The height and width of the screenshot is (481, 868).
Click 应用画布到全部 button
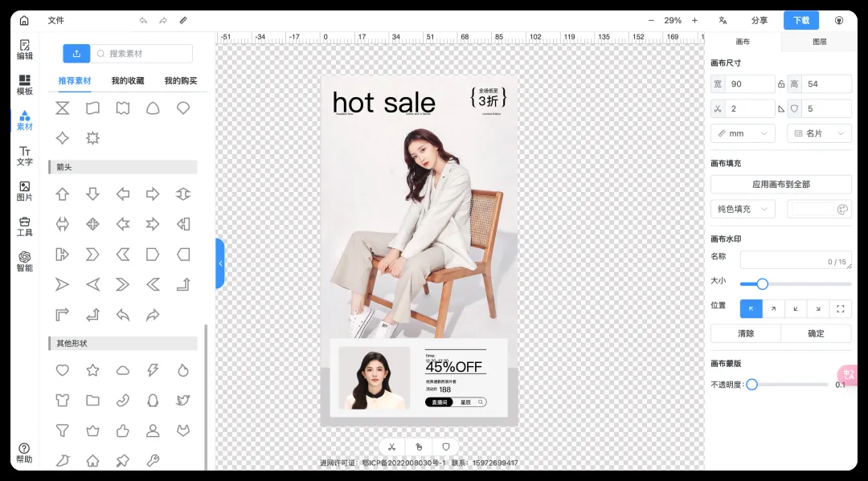781,184
